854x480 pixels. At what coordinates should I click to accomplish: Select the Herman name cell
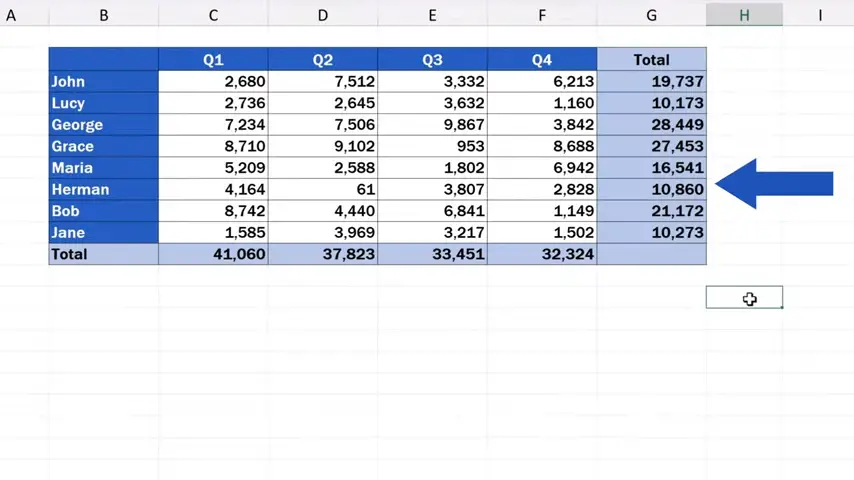click(x=103, y=189)
